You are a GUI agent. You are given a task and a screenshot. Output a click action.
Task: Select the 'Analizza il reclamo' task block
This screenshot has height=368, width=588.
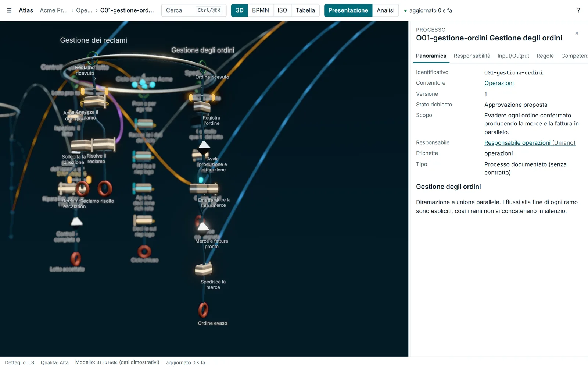pyautogui.click(x=95, y=101)
